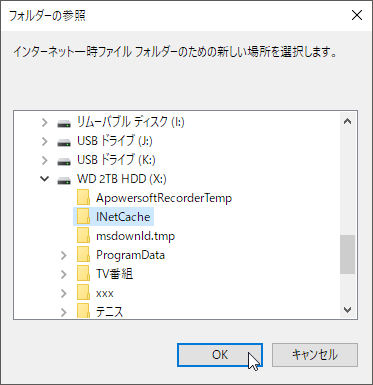Image resolution: width=373 pixels, height=385 pixels.
Task: Select the TV番組 folder name
Action: point(115,274)
